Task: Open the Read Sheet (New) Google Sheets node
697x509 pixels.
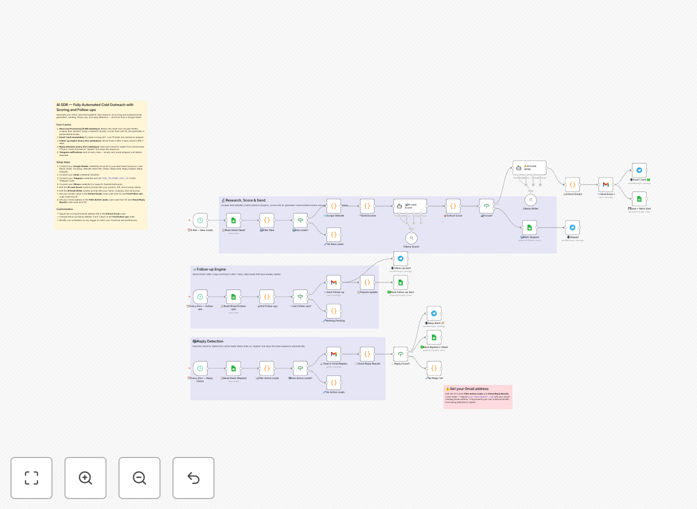Action: click(x=233, y=220)
